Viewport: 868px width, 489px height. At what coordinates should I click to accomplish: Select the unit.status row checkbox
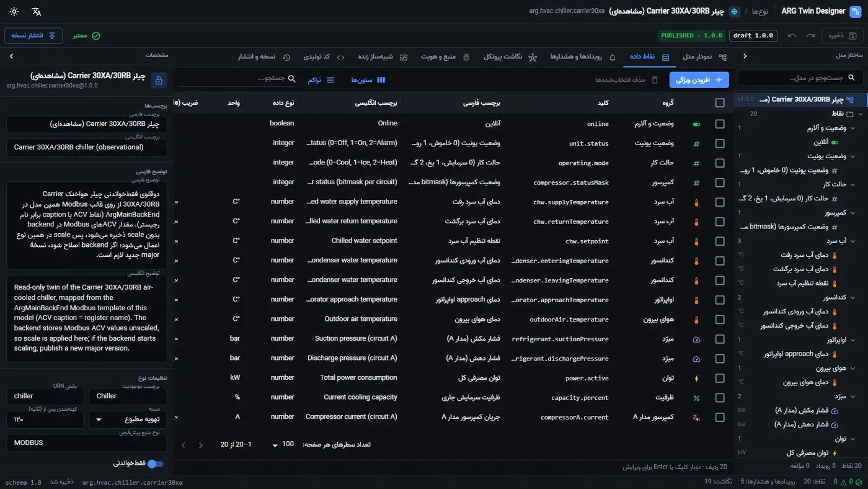720,143
